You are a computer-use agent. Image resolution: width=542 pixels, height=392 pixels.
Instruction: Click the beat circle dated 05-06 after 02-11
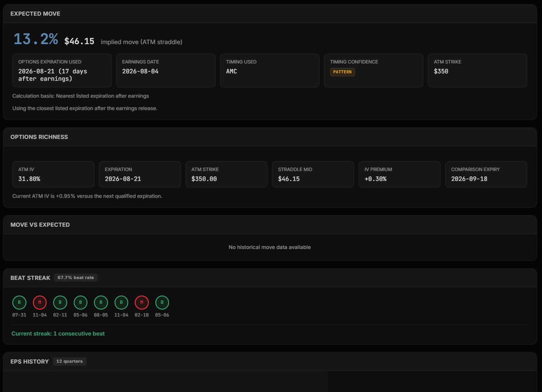tap(80, 302)
